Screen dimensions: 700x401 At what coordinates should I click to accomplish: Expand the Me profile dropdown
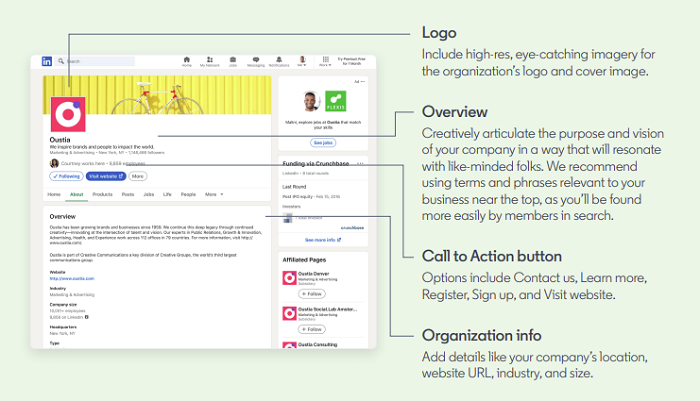[302, 61]
